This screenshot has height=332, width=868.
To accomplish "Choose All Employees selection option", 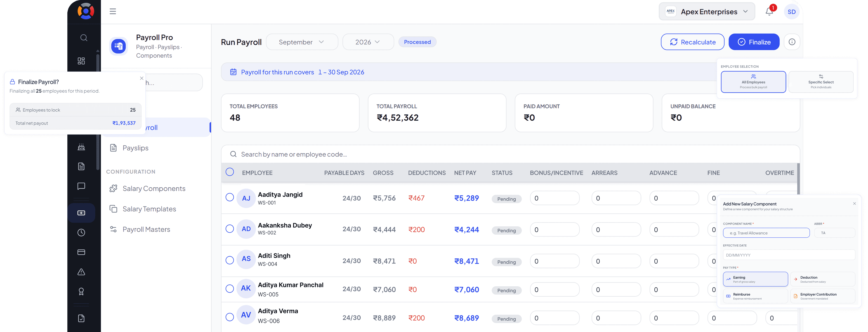I will click(753, 82).
